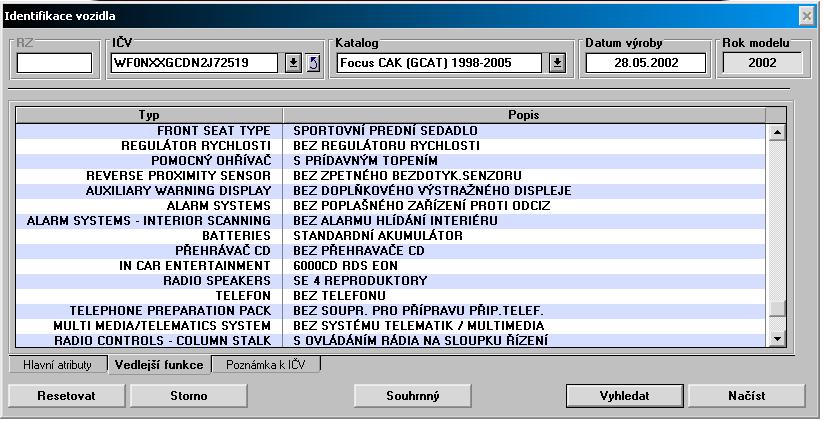
Task: Click into the RZ input field
Action: pyautogui.click(x=54, y=63)
